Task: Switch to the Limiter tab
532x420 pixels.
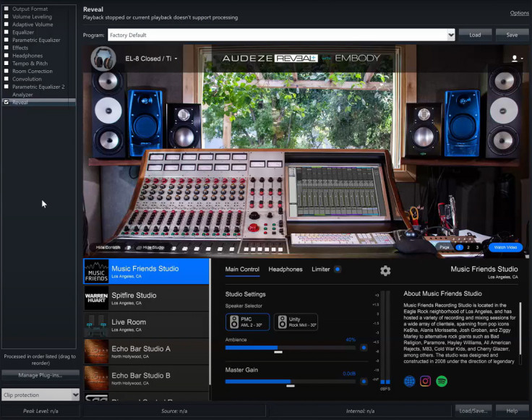Action: 321,270
